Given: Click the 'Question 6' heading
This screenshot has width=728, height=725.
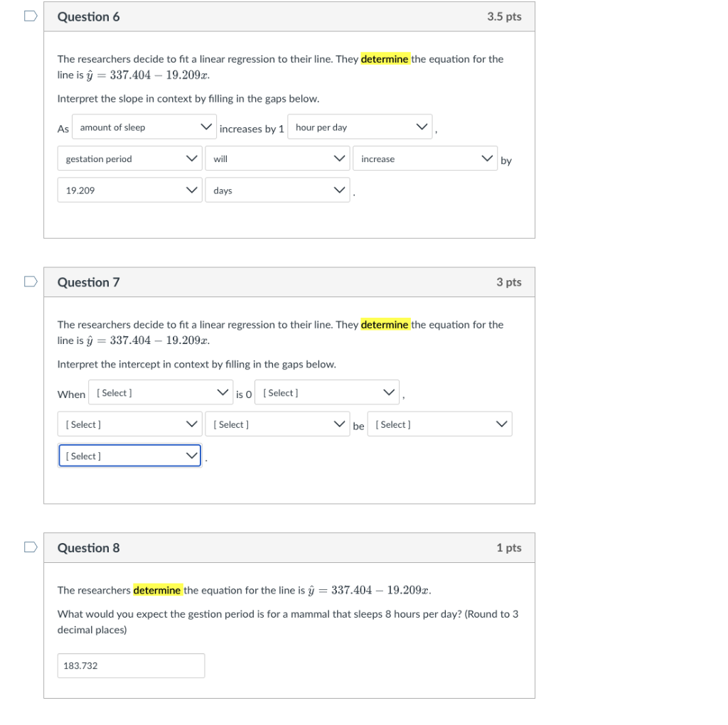Looking at the screenshot, I should pos(88,17).
